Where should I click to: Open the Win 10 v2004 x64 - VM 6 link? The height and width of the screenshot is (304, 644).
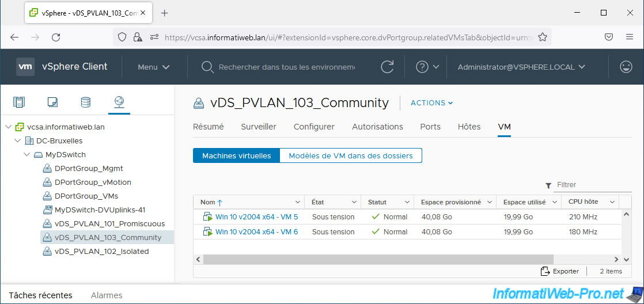click(x=257, y=232)
